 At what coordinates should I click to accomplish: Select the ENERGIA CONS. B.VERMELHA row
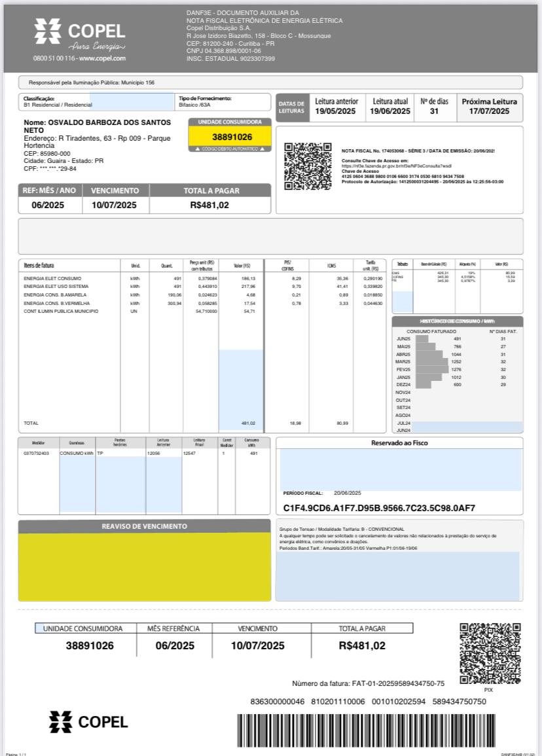click(203, 303)
